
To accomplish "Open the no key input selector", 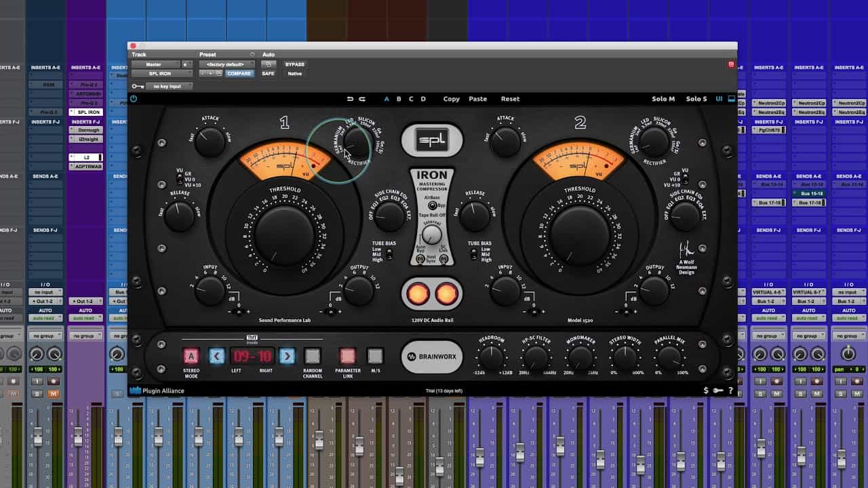I will click(x=169, y=86).
